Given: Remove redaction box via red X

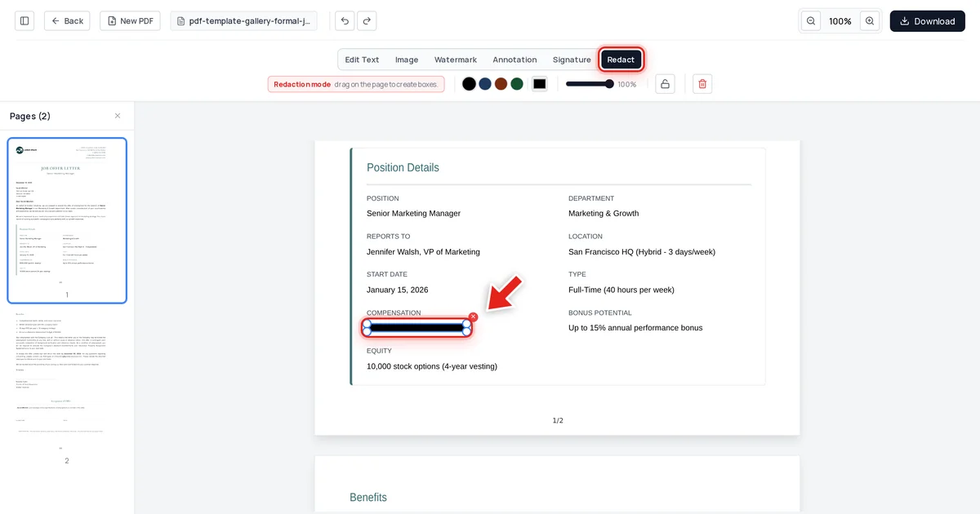Looking at the screenshot, I should 473,317.
